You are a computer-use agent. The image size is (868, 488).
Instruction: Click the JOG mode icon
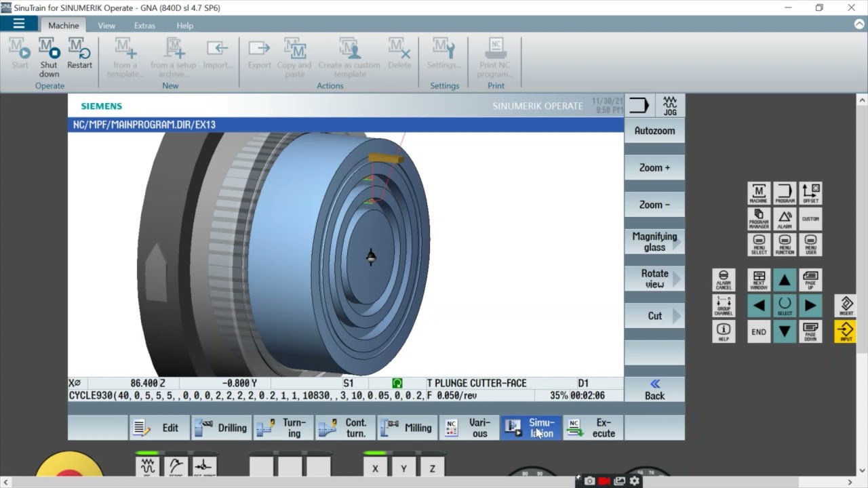(670, 106)
